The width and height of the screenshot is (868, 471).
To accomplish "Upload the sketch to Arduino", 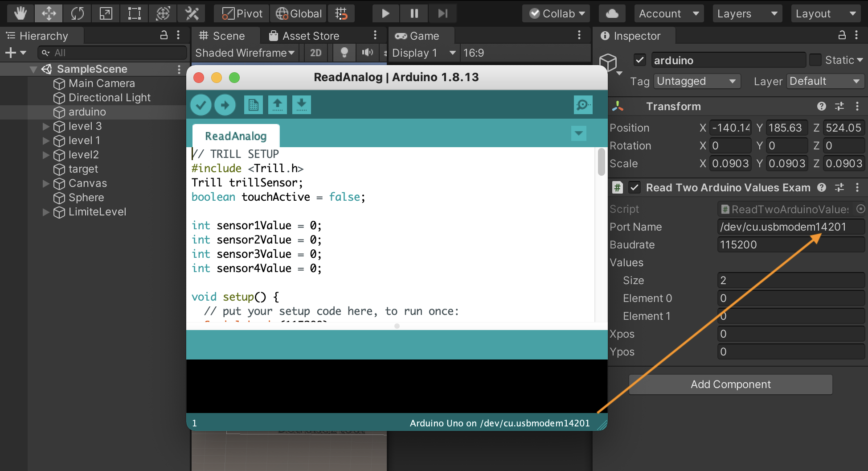I will pos(225,105).
